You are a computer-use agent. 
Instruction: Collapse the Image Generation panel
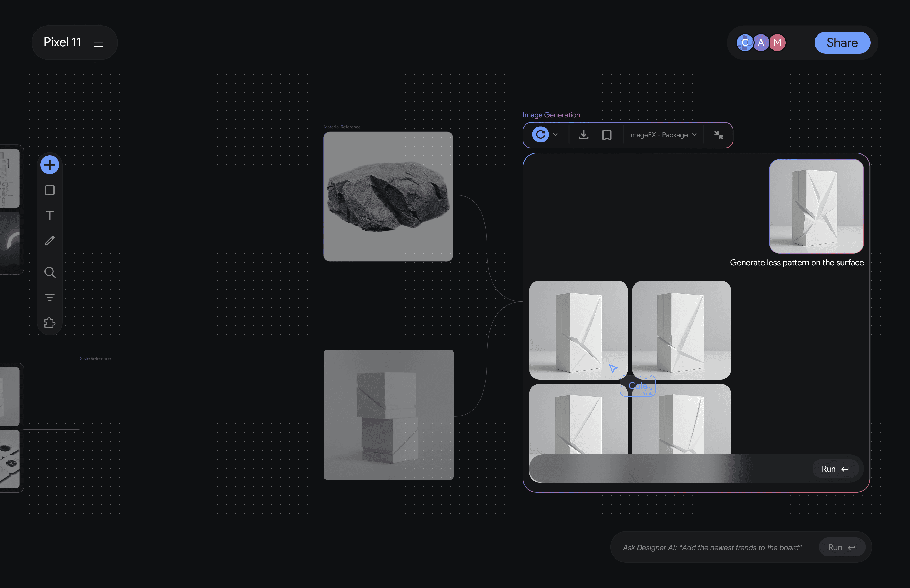tap(719, 135)
